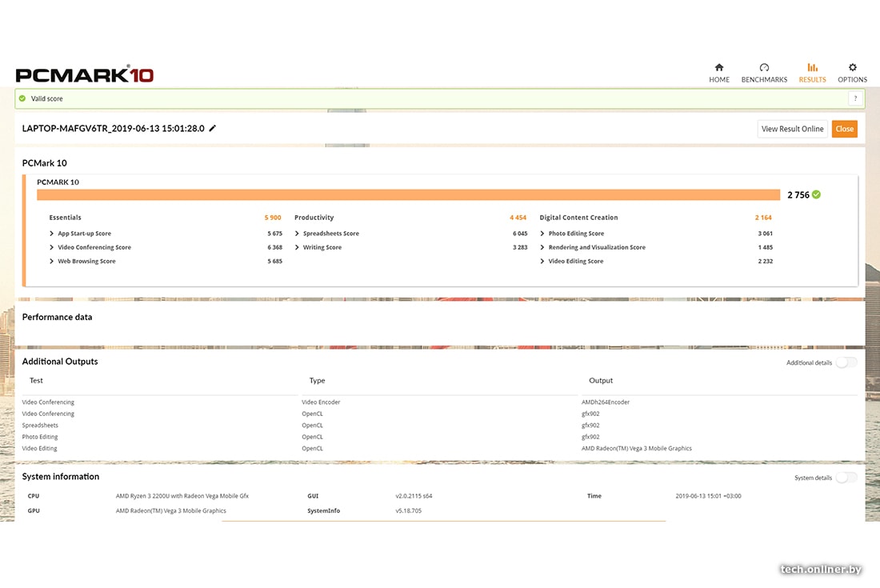Expand Rendering and Visualization Score

(x=542, y=247)
